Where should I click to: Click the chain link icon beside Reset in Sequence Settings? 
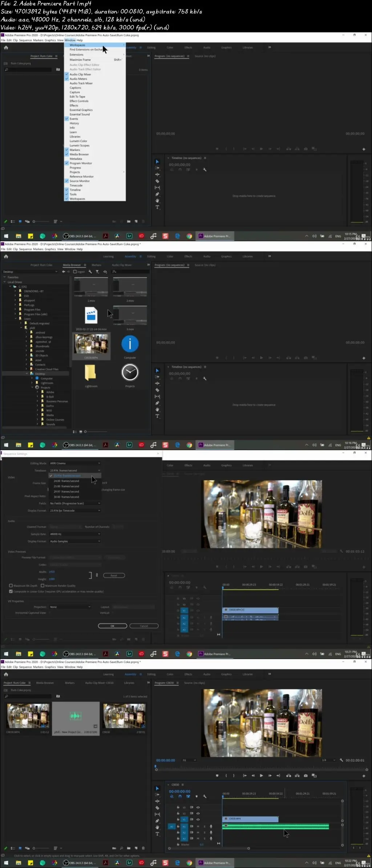[97, 575]
